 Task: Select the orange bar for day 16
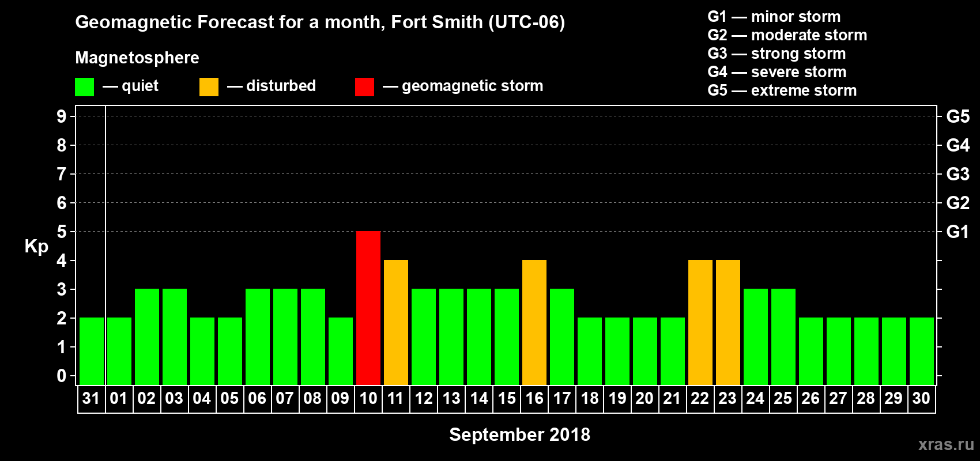click(534, 322)
